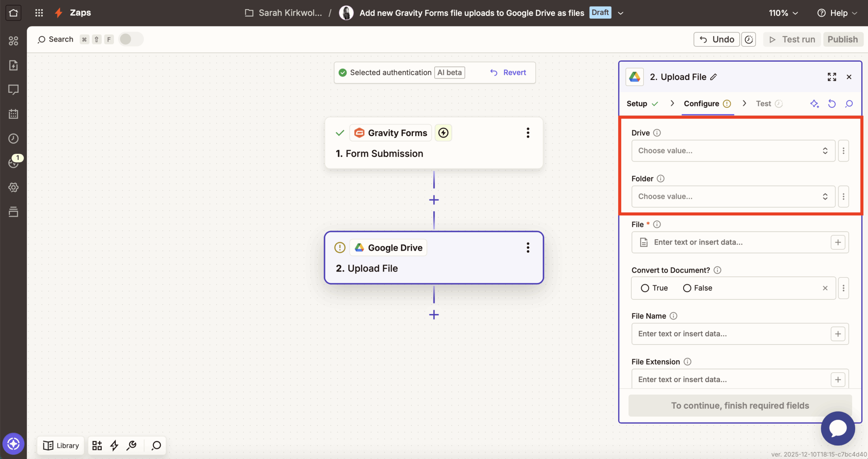Click the AI sparkle icon in Upload File panel
The image size is (868, 459).
point(815,104)
